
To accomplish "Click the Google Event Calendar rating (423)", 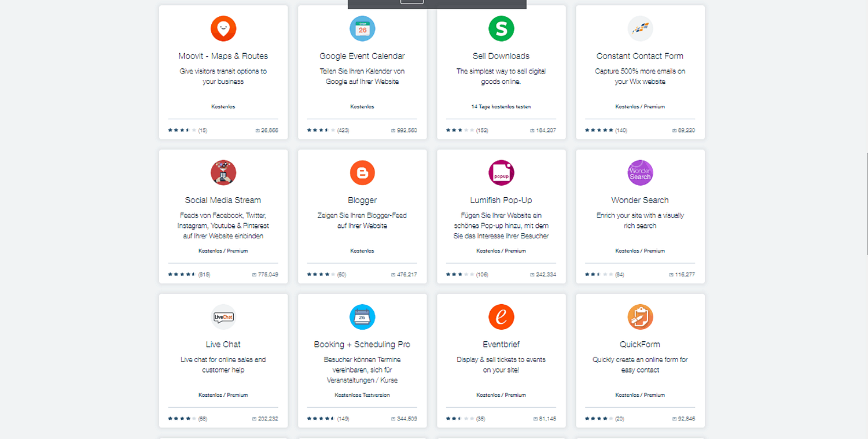I will point(328,131).
